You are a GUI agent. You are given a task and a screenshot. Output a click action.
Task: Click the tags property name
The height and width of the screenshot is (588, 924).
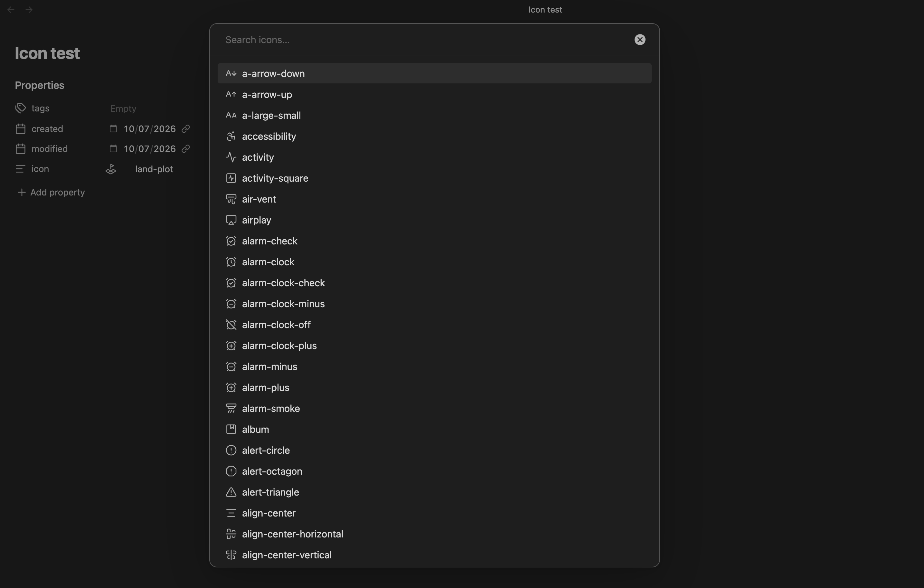[x=40, y=108]
